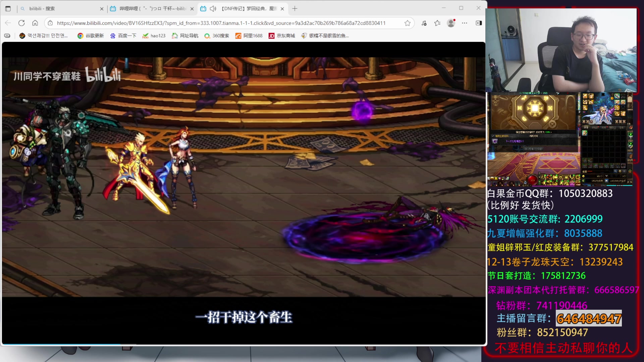Open a new browser tab

point(294,9)
